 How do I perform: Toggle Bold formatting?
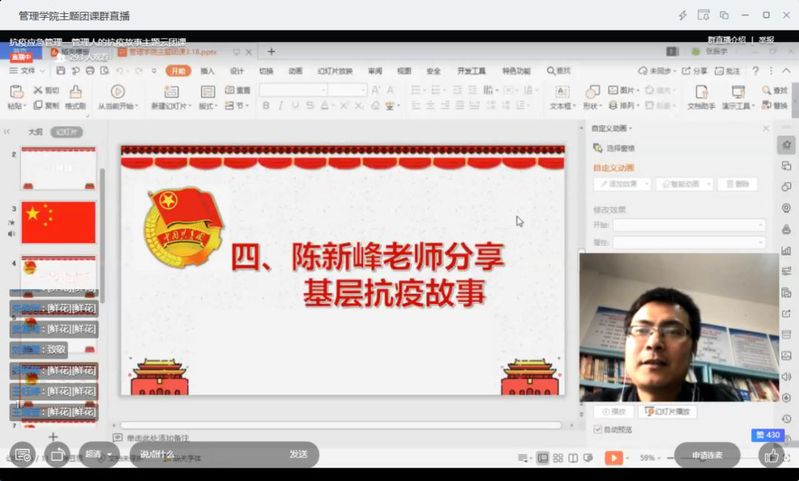point(265,105)
